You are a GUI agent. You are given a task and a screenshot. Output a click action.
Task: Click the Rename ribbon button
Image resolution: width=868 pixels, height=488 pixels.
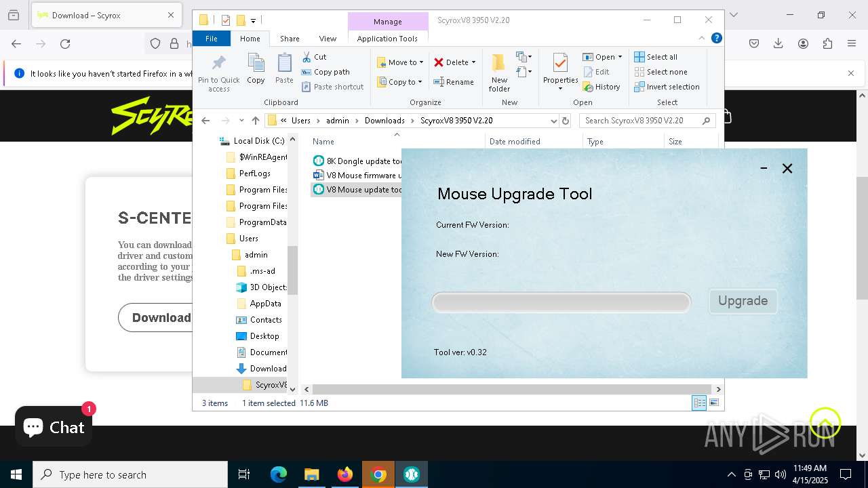(x=454, y=82)
